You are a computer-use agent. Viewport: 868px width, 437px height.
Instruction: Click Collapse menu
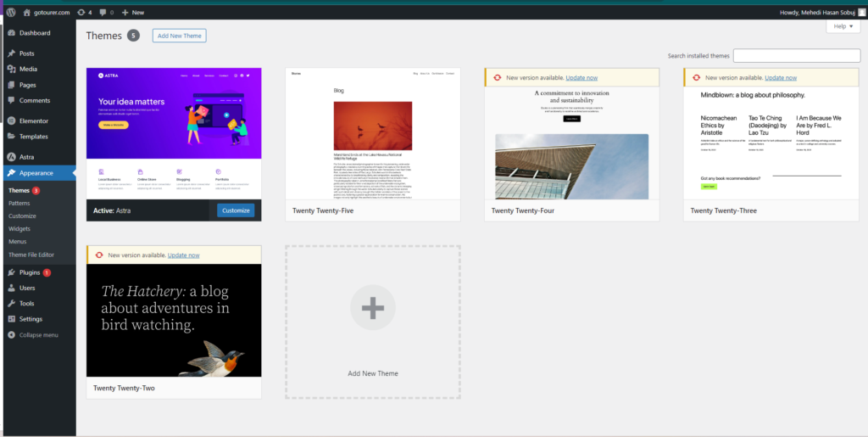pyautogui.click(x=39, y=335)
